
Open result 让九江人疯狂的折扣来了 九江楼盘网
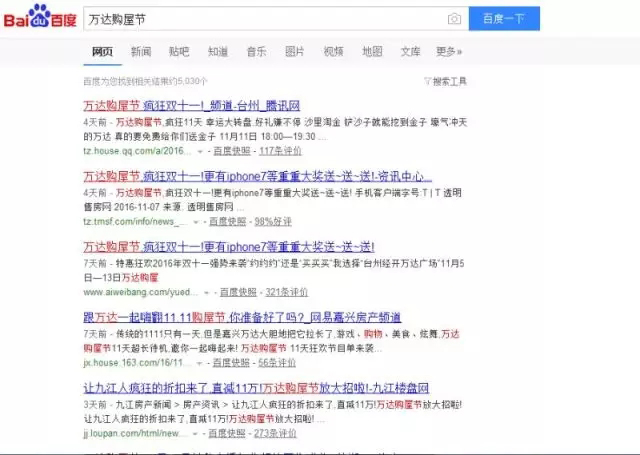pyautogui.click(x=256, y=388)
